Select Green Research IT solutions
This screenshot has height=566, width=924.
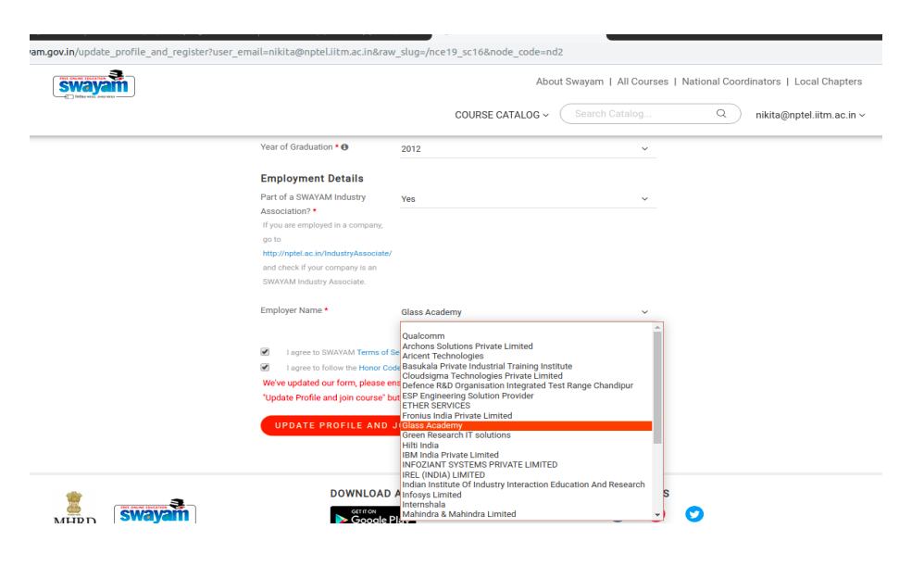[527, 435]
